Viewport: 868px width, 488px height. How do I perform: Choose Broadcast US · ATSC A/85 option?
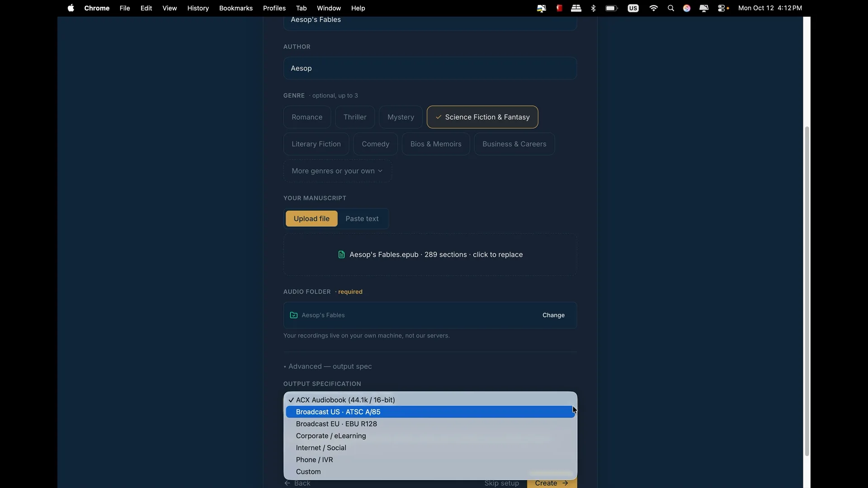pyautogui.click(x=430, y=412)
